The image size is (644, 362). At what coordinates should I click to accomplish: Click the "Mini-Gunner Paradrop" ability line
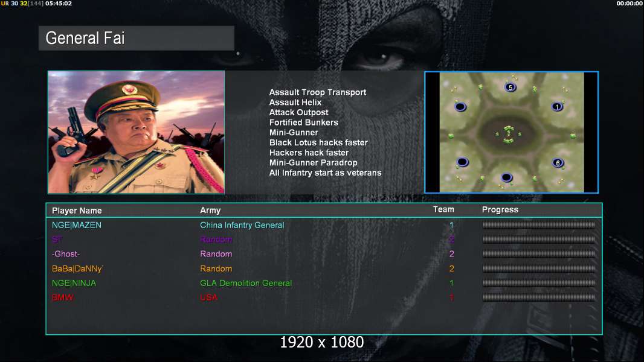pos(313,163)
